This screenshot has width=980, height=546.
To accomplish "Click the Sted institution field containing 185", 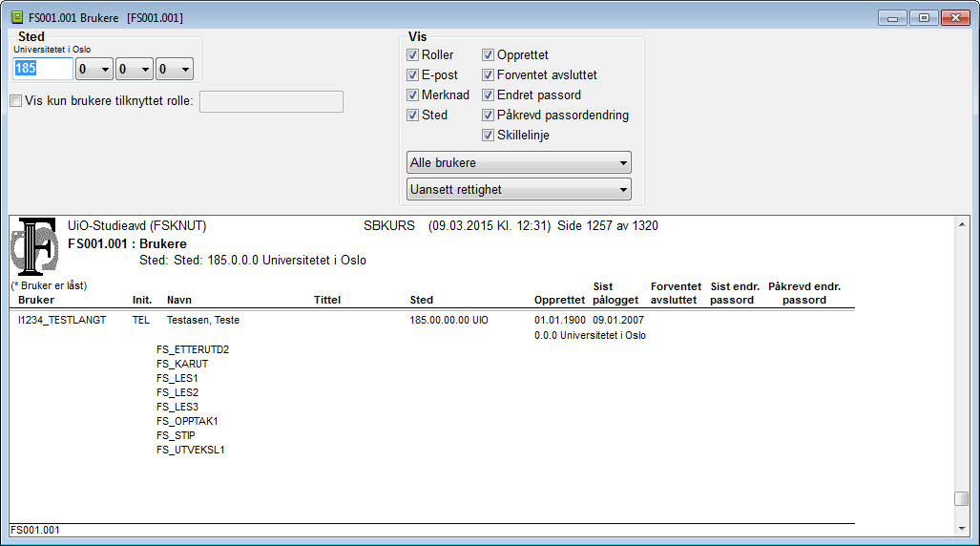I will pos(43,69).
